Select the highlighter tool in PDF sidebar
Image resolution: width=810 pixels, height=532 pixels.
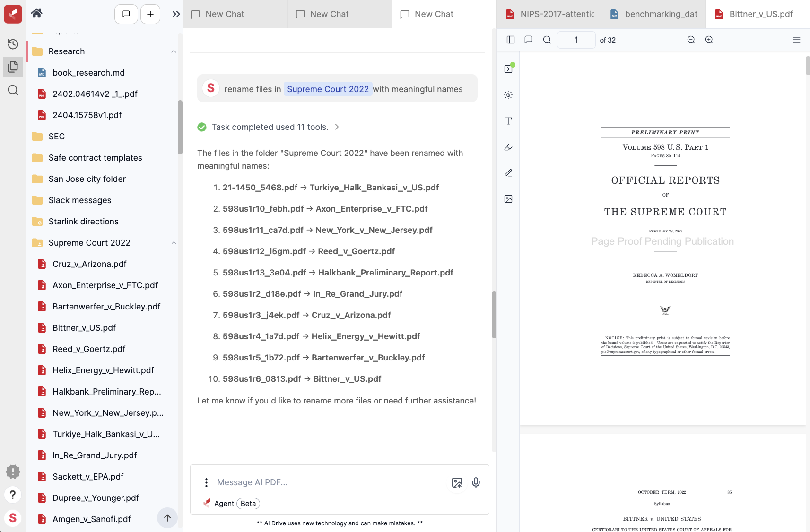pos(508,147)
